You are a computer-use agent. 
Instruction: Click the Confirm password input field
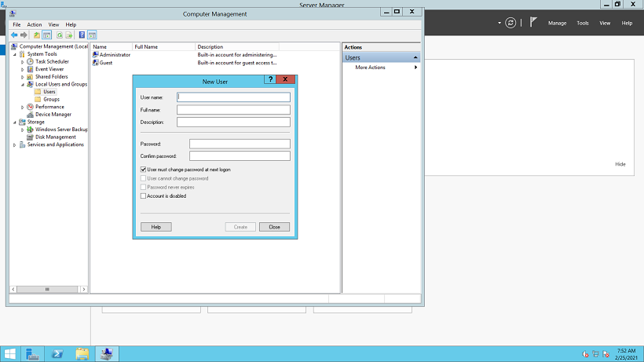pyautogui.click(x=240, y=156)
